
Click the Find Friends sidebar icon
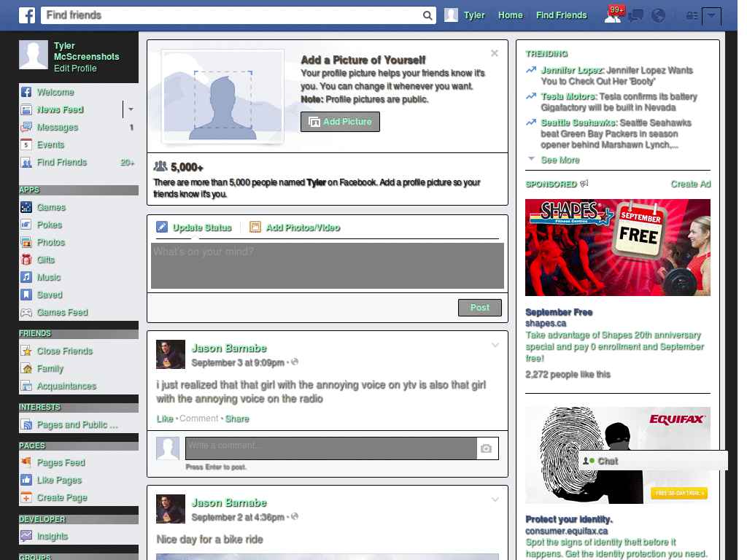click(26, 163)
